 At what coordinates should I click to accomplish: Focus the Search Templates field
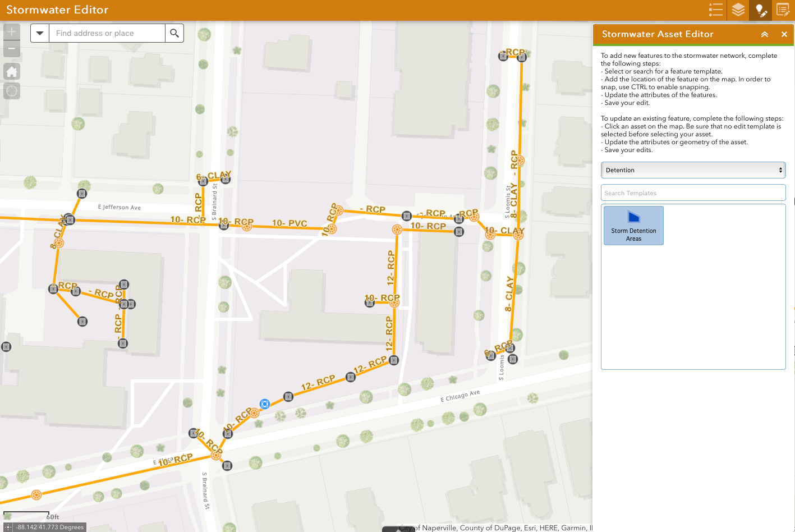pyautogui.click(x=693, y=192)
